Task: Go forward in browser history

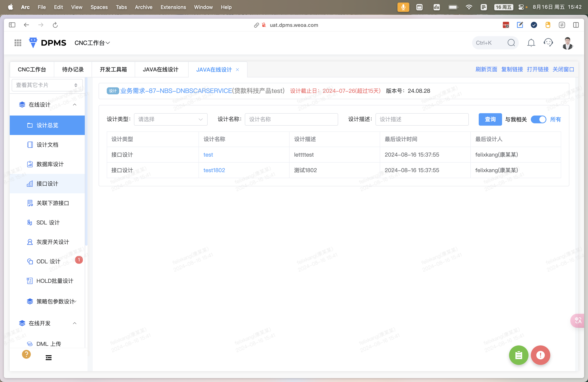Action: click(x=41, y=25)
